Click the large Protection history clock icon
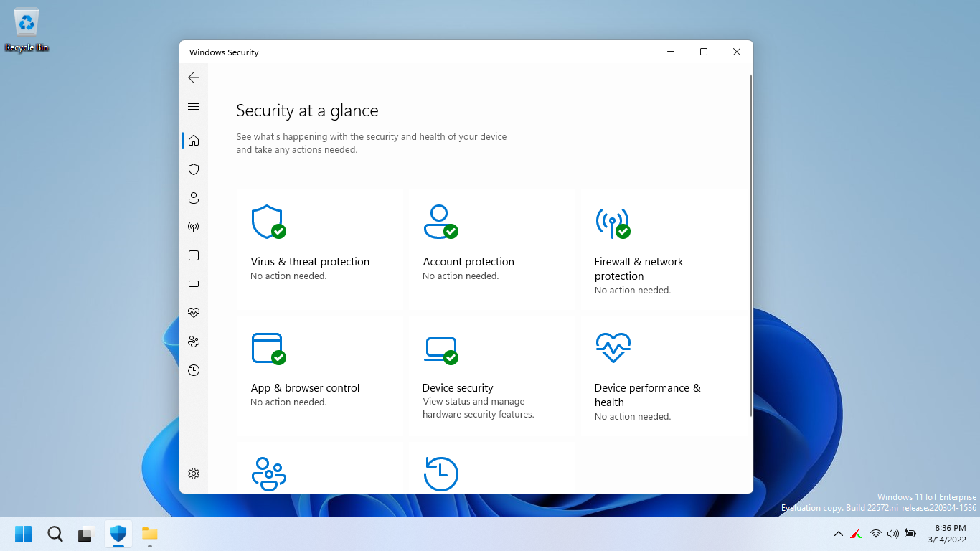Image resolution: width=980 pixels, height=551 pixels. (440, 474)
